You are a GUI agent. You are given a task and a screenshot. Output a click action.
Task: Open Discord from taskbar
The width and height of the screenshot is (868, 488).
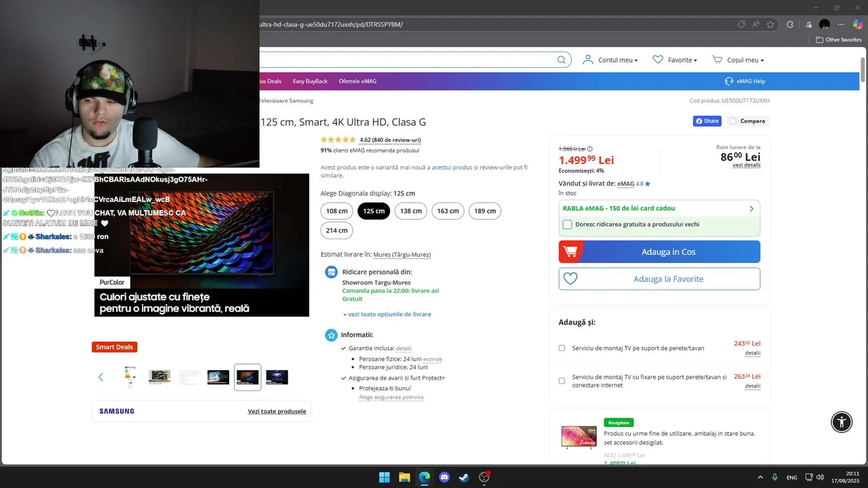pyautogui.click(x=444, y=477)
